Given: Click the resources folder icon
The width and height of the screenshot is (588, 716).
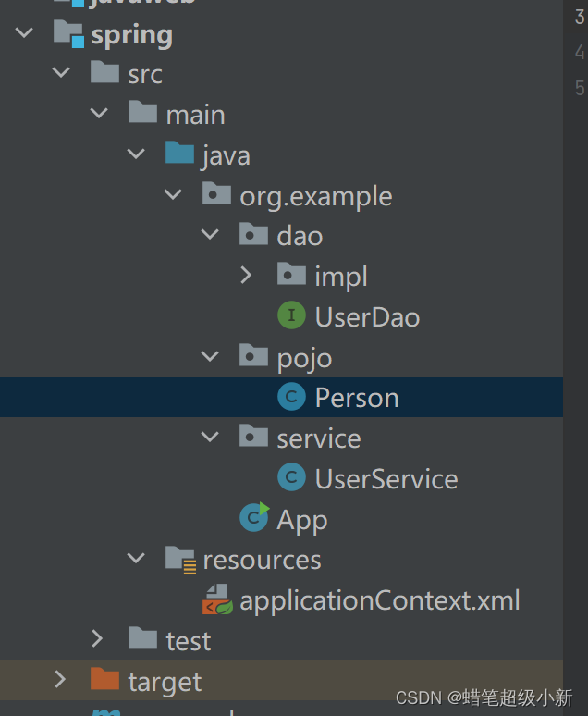Looking at the screenshot, I should 181,560.
